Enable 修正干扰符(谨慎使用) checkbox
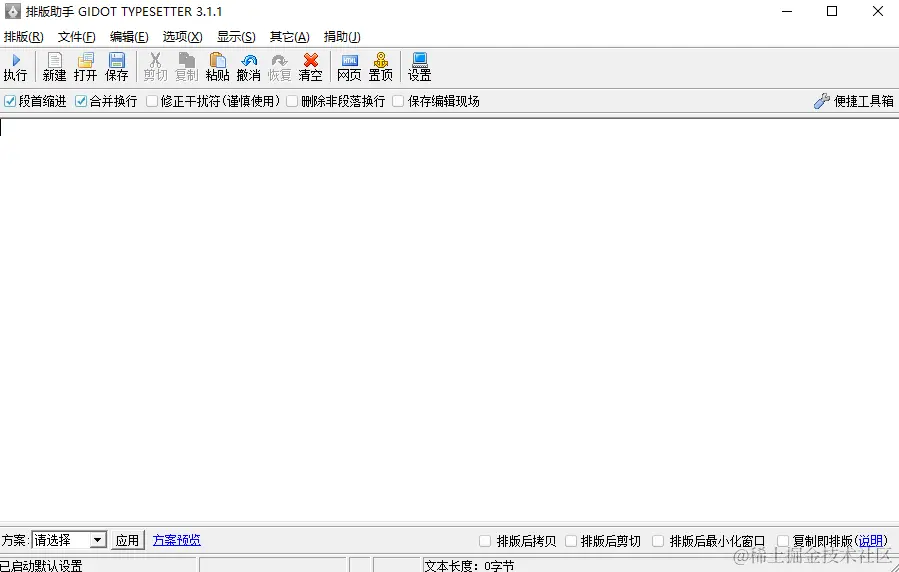Screen dimensions: 899x572 [152, 101]
